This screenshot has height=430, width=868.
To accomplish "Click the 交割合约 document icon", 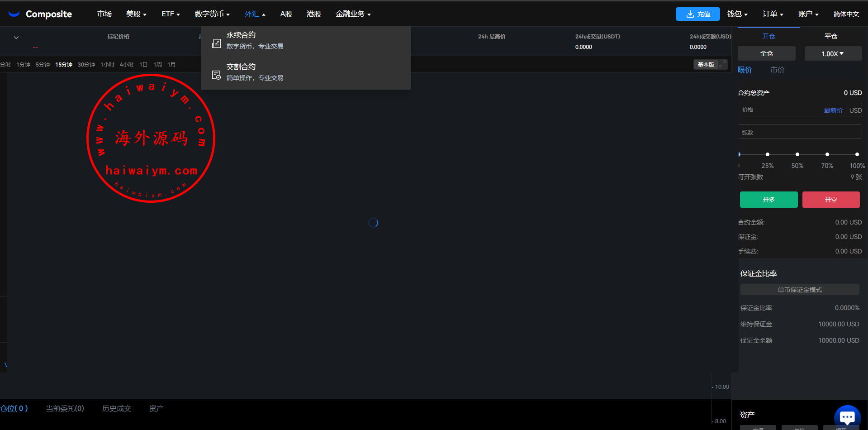I will pyautogui.click(x=217, y=75).
